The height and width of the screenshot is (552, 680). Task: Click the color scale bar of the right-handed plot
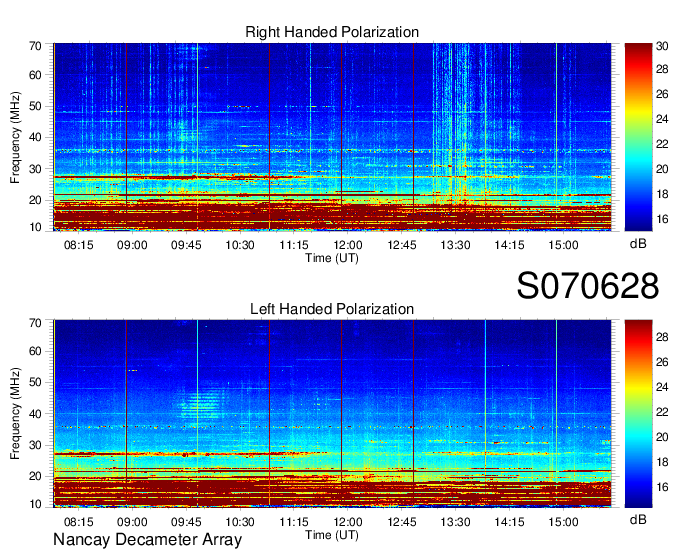[638, 137]
